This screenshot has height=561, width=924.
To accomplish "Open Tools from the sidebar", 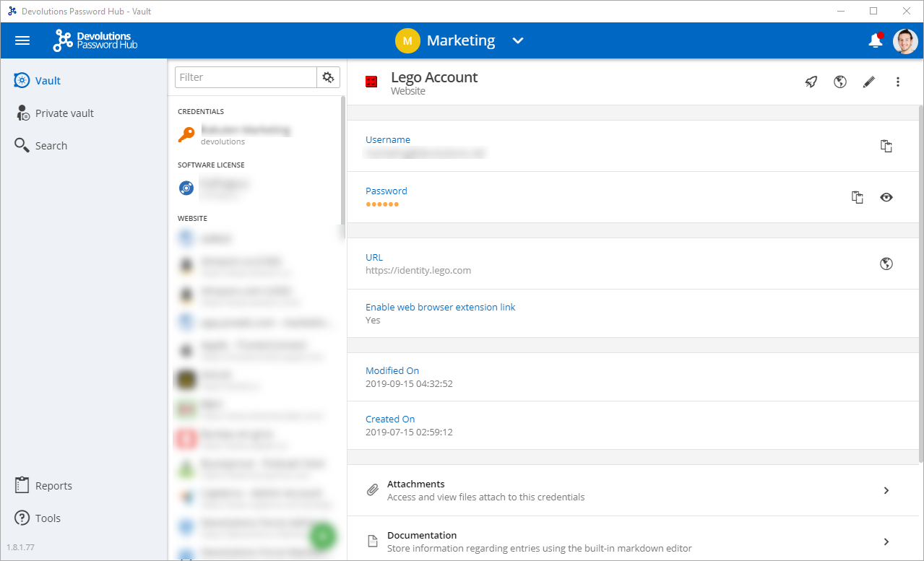I will [48, 518].
